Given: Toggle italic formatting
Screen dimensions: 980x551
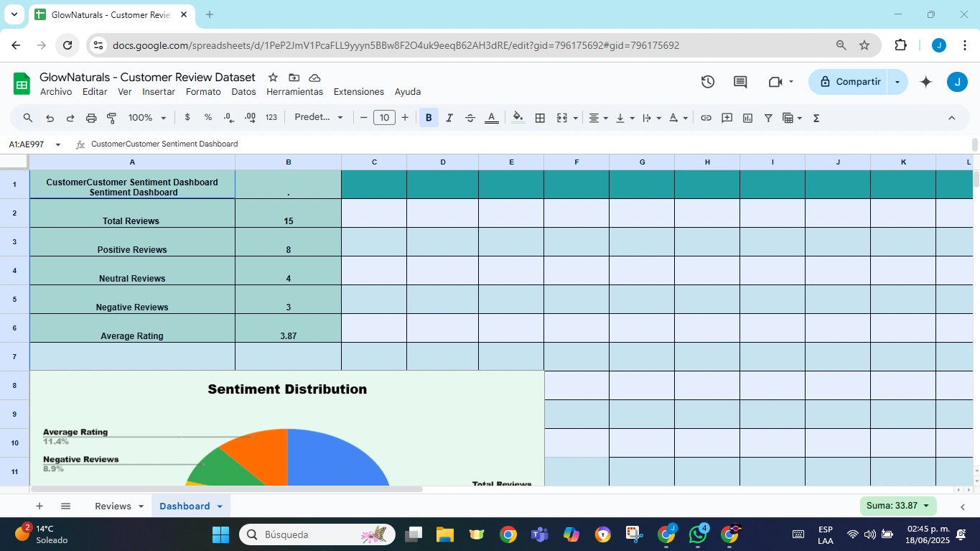Looking at the screenshot, I should [x=449, y=118].
